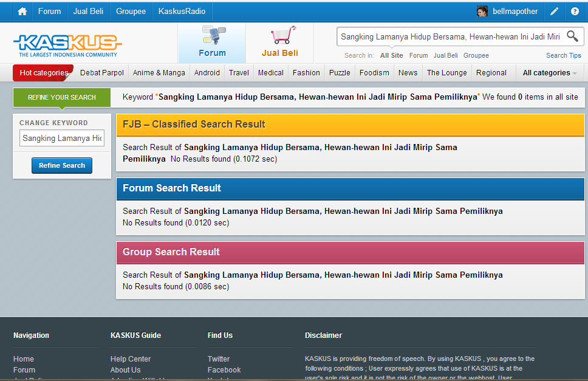The width and height of the screenshot is (588, 381).
Task: Click the Forum Search Result header
Action: pos(350,188)
